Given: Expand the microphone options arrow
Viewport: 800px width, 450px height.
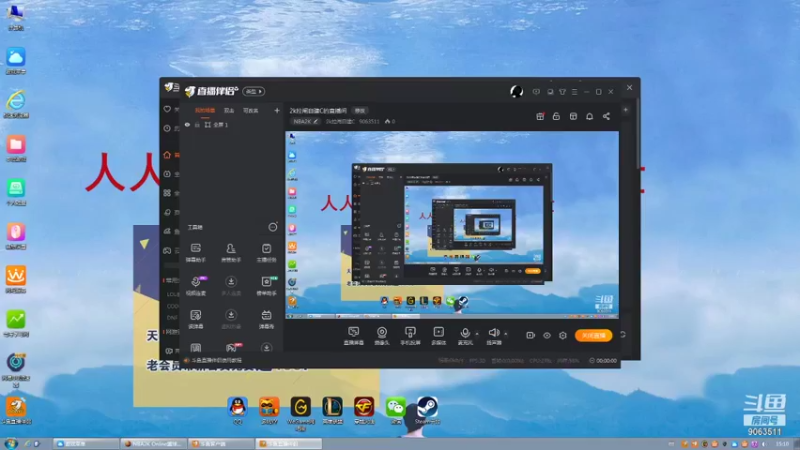Looking at the screenshot, I should 477,334.
